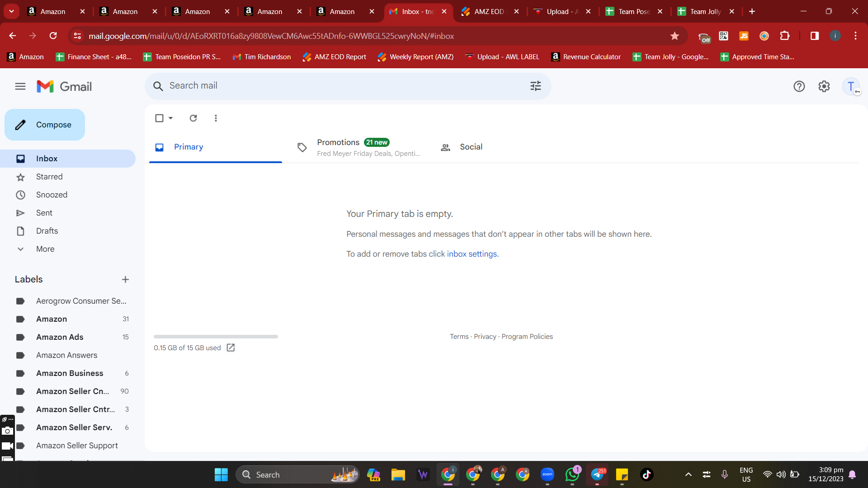
Task: Click the Gmail logo
Action: point(64,86)
